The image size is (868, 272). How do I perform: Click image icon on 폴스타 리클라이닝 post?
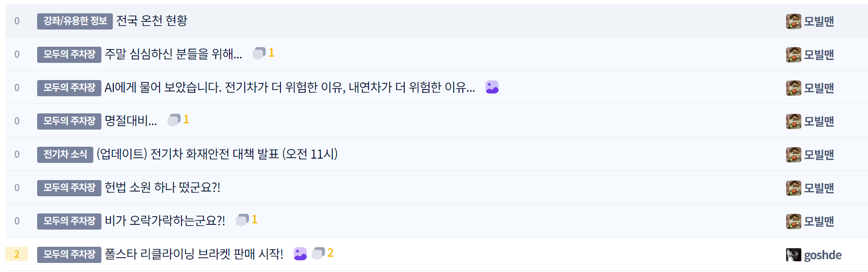point(300,254)
